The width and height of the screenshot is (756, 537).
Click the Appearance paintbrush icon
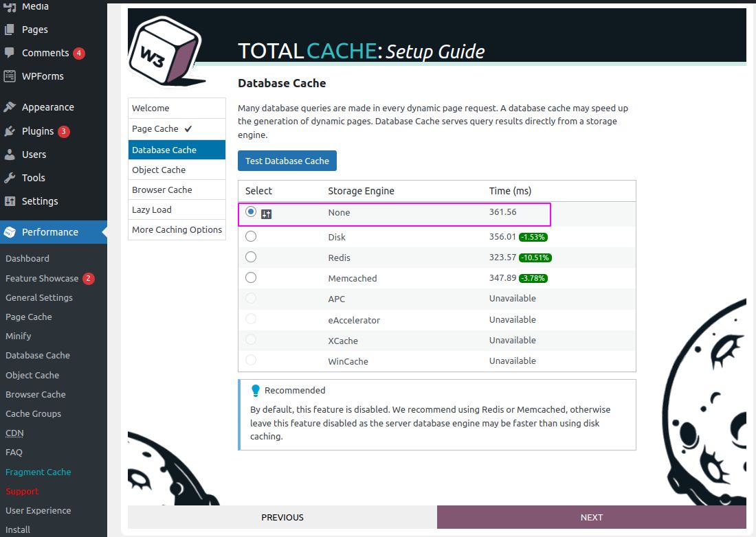click(x=10, y=107)
